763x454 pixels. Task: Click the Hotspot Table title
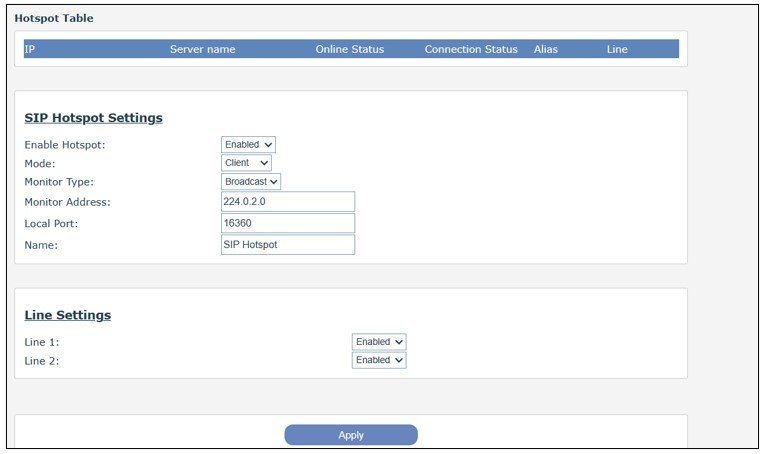point(54,18)
